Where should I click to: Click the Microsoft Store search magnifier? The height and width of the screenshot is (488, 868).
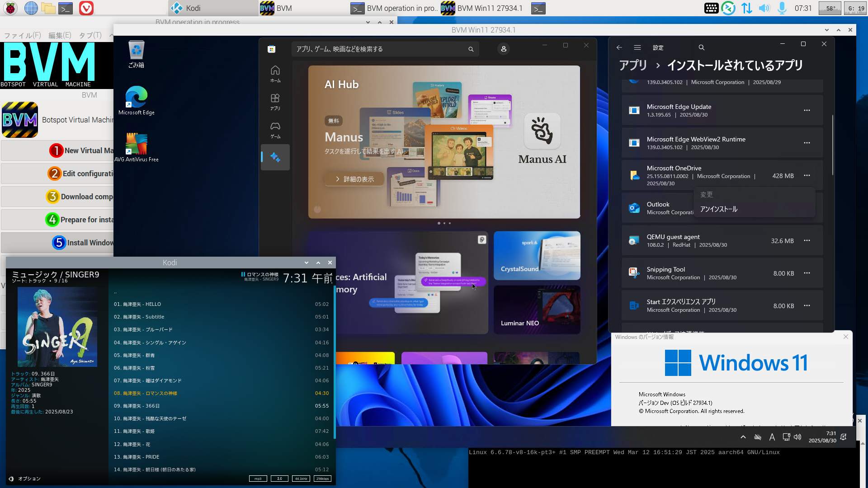click(471, 49)
